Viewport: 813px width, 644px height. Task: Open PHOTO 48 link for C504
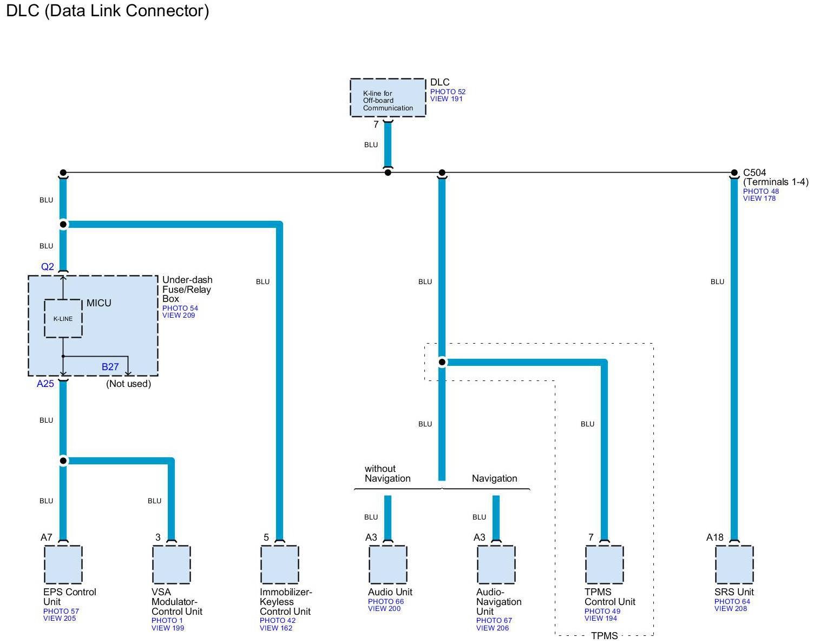click(760, 192)
